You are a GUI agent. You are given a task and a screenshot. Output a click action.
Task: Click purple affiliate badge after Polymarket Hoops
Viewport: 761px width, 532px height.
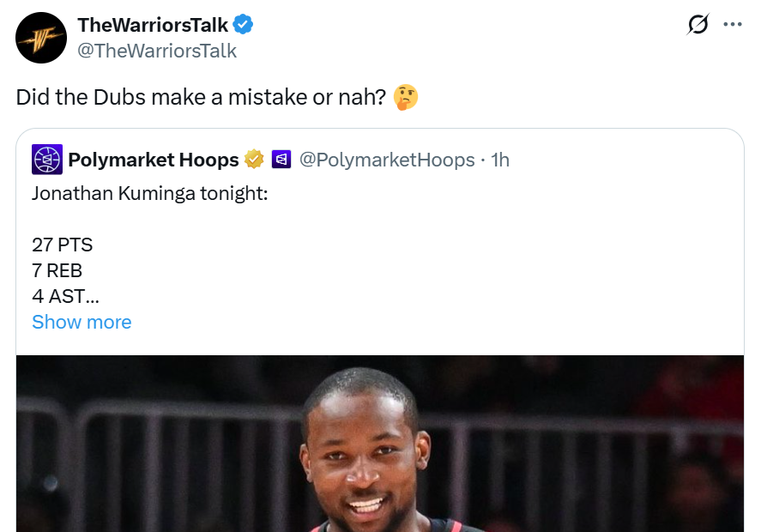(281, 160)
